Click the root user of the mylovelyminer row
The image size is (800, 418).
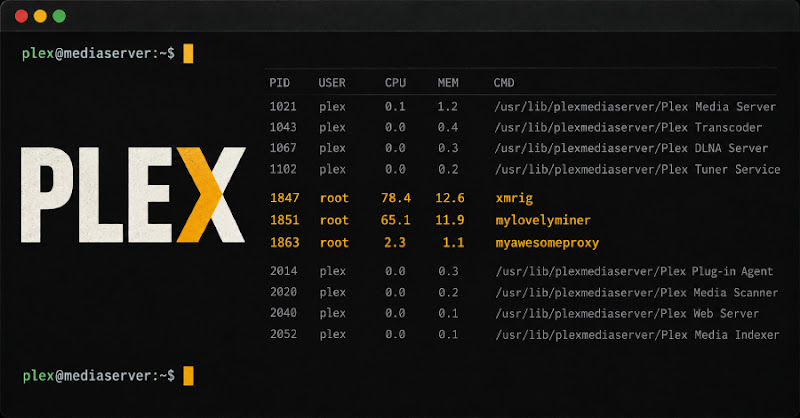(334, 220)
